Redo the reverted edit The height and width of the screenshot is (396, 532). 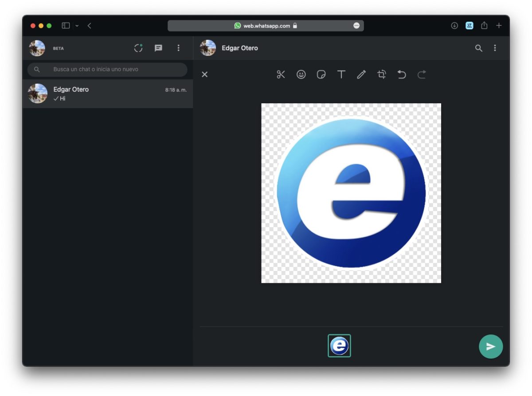click(422, 74)
